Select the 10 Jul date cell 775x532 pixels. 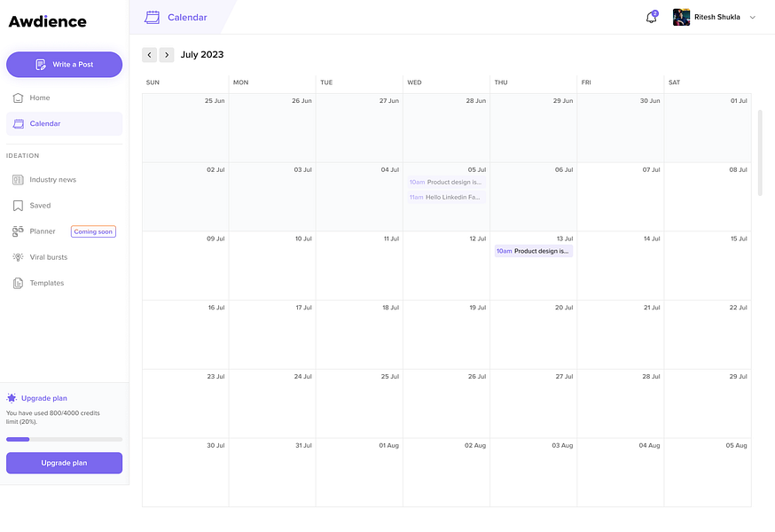[x=272, y=265]
